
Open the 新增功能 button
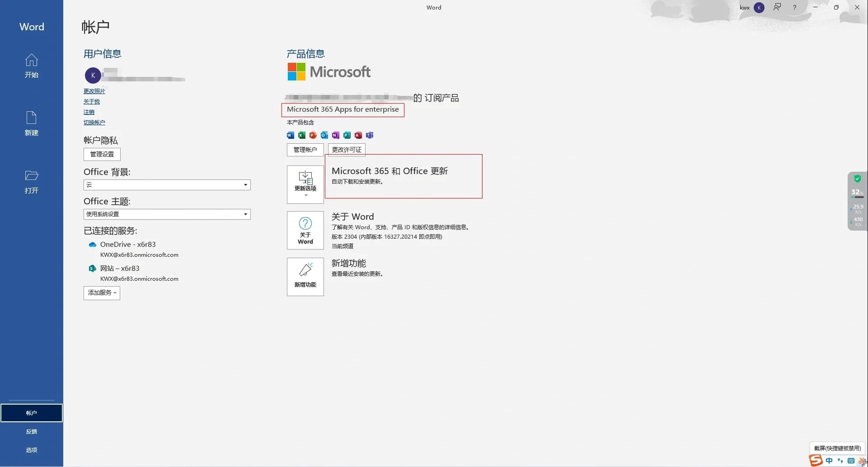(x=305, y=277)
